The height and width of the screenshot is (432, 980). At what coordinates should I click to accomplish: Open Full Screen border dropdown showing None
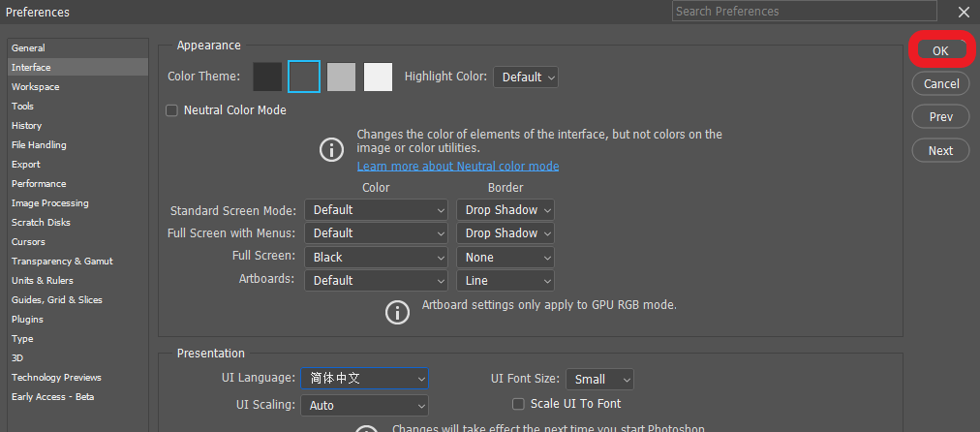(505, 257)
